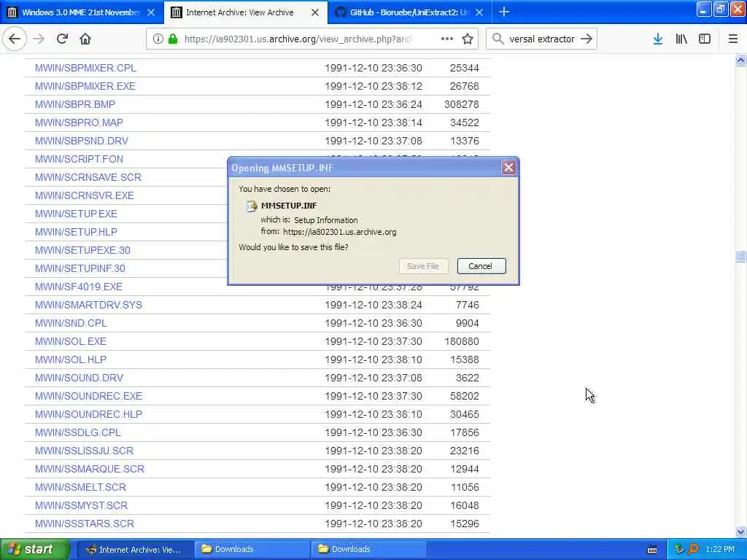The width and height of the screenshot is (747, 560).
Task: Go back to the previous page
Action: coord(15,39)
